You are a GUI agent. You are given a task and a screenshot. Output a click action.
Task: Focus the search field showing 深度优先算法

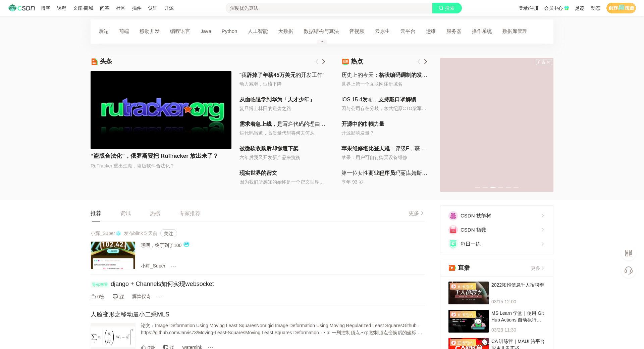pyautogui.click(x=329, y=8)
